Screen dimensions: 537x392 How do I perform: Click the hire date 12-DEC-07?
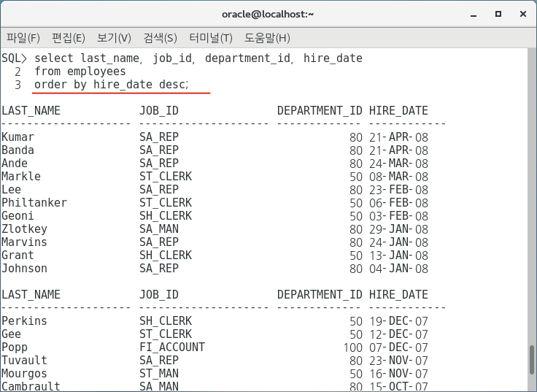(x=398, y=334)
